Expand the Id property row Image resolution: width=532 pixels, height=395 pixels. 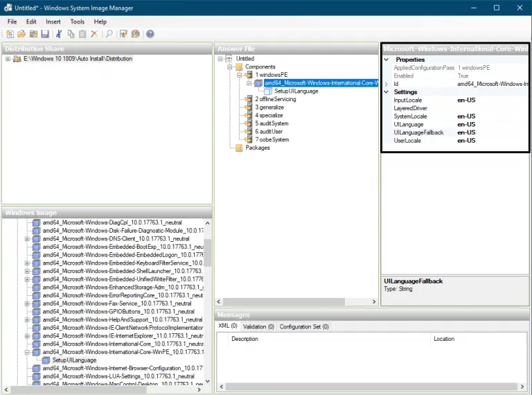tap(387, 84)
